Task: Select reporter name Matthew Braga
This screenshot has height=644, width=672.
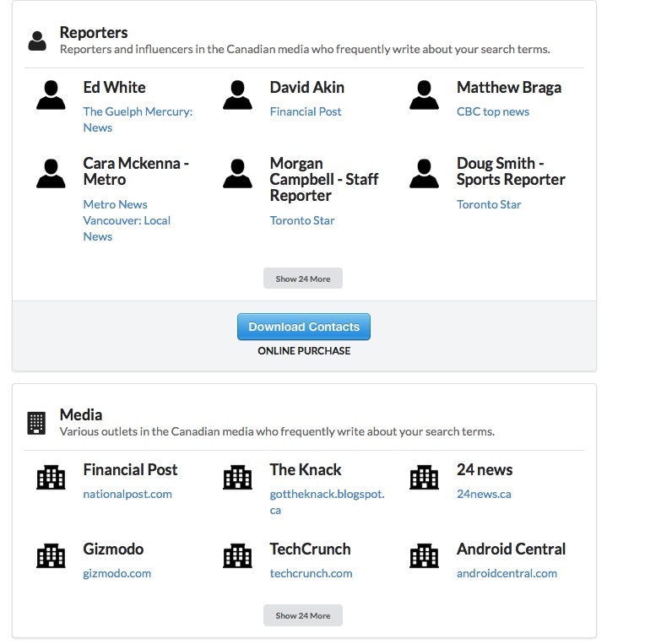Action: point(509,88)
